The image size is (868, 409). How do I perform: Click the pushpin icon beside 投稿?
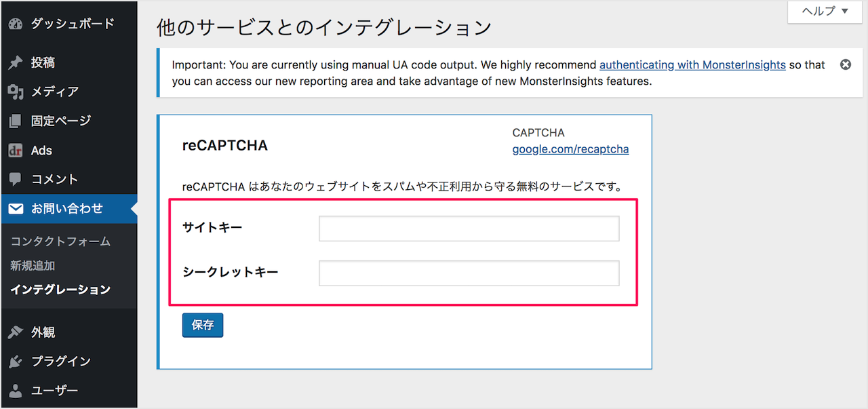(16, 62)
